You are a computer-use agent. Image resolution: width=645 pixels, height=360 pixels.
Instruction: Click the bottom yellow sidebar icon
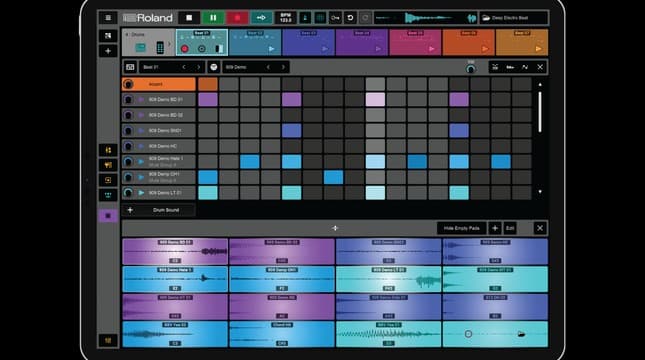click(108, 340)
